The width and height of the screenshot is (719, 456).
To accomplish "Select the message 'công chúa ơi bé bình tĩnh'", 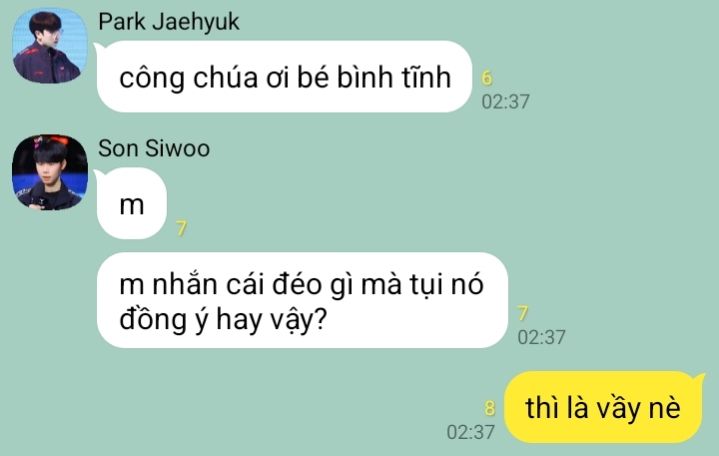I will point(284,77).
